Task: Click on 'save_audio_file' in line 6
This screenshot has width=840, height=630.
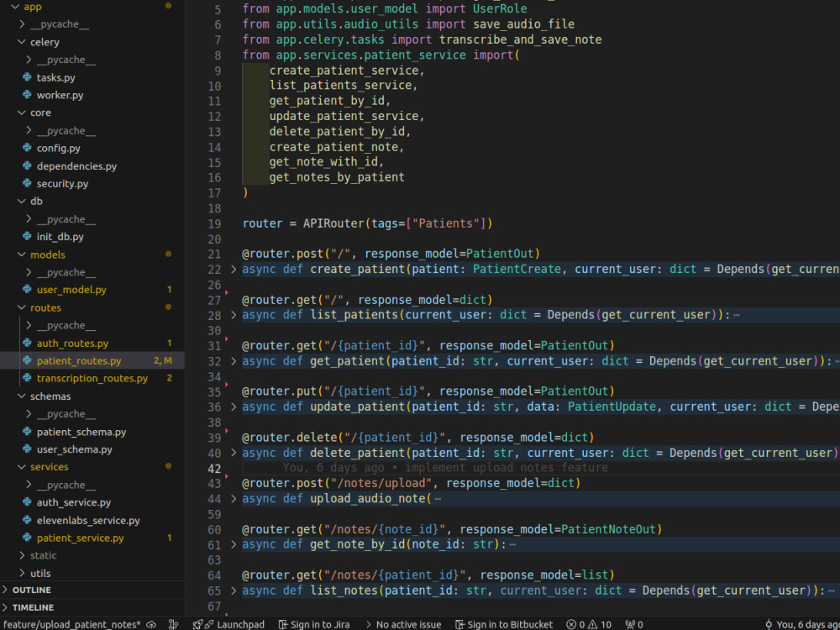Action: click(524, 24)
